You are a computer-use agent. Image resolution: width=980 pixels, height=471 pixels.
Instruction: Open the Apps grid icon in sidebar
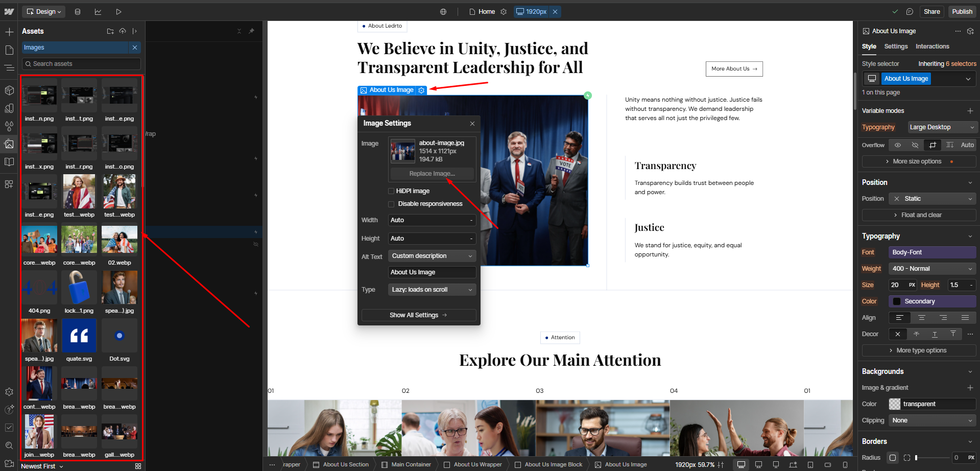click(x=9, y=184)
